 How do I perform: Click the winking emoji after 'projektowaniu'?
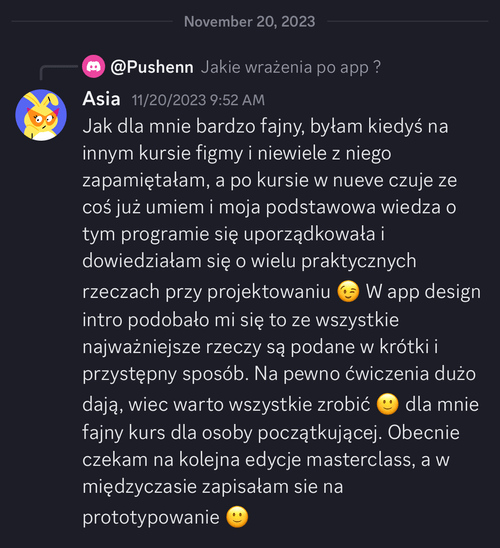click(x=348, y=291)
